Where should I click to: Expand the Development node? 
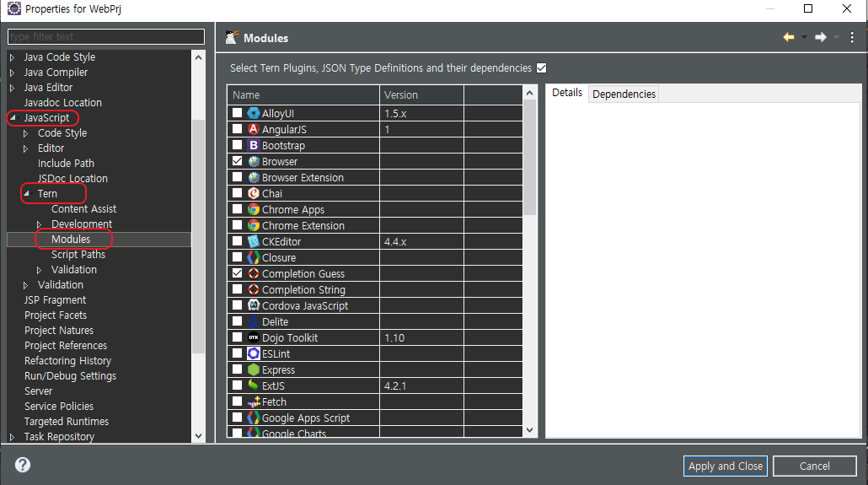click(40, 224)
